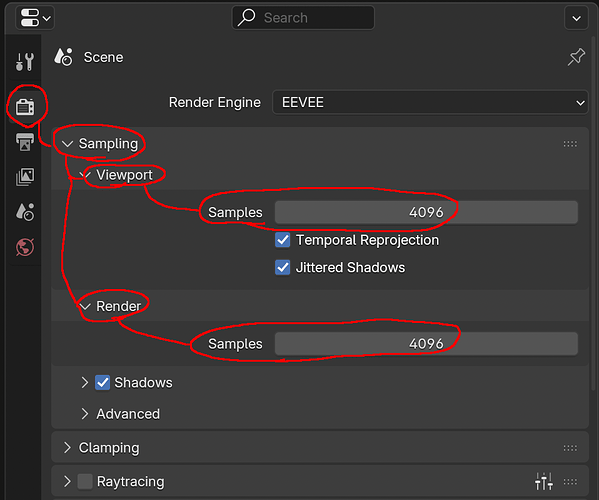Image resolution: width=599 pixels, height=500 pixels.
Task: Open the Tool properties tab icon
Action: point(25,61)
